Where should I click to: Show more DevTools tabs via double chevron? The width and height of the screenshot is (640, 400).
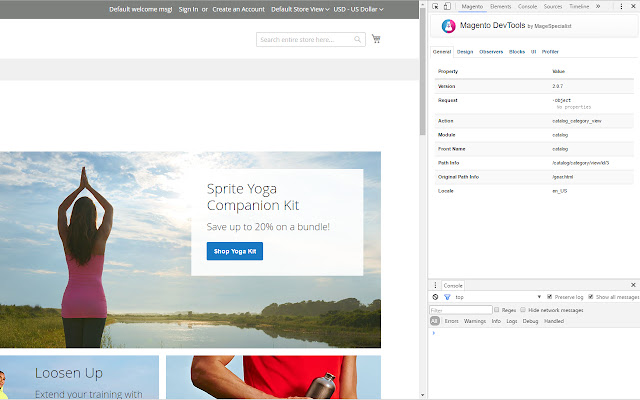point(598,6)
